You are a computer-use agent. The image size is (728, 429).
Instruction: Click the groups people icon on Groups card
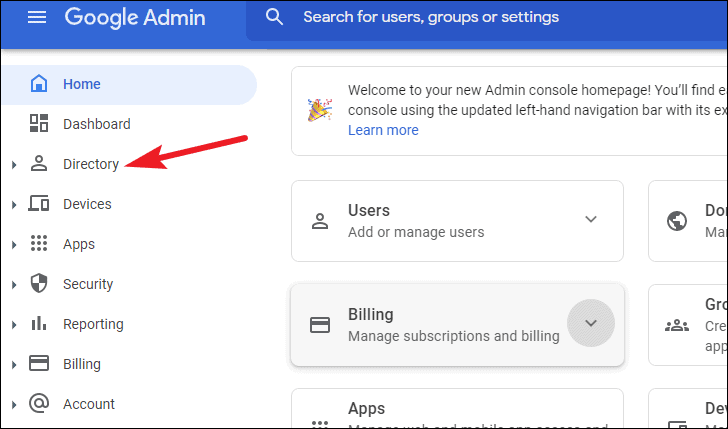point(677,325)
